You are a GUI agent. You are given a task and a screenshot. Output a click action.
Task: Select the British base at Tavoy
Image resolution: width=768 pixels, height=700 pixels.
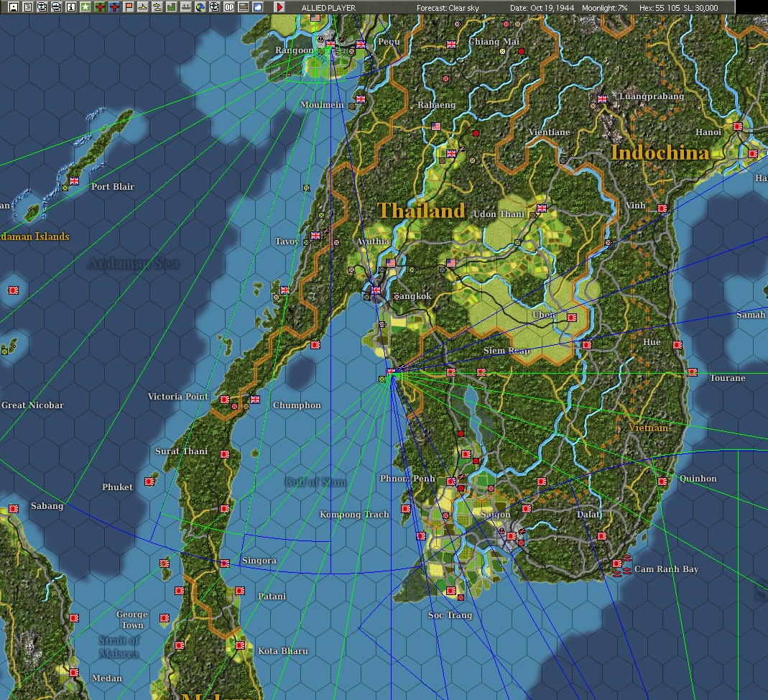tap(315, 235)
